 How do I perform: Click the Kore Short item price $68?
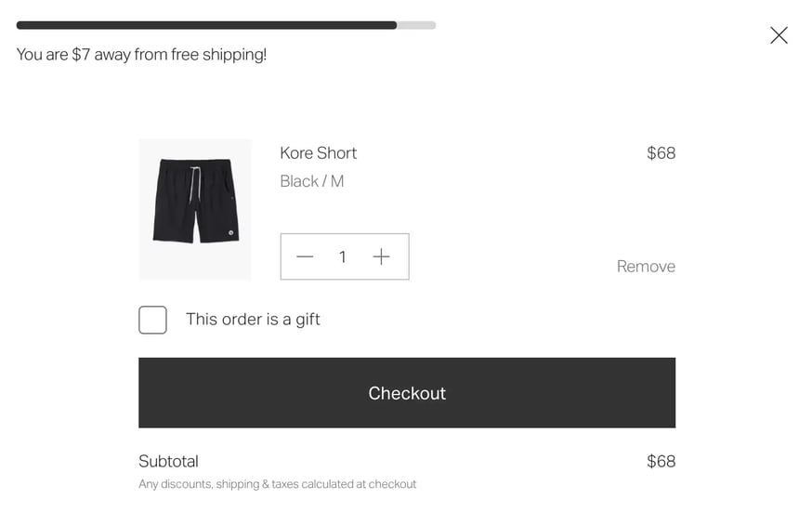(661, 153)
